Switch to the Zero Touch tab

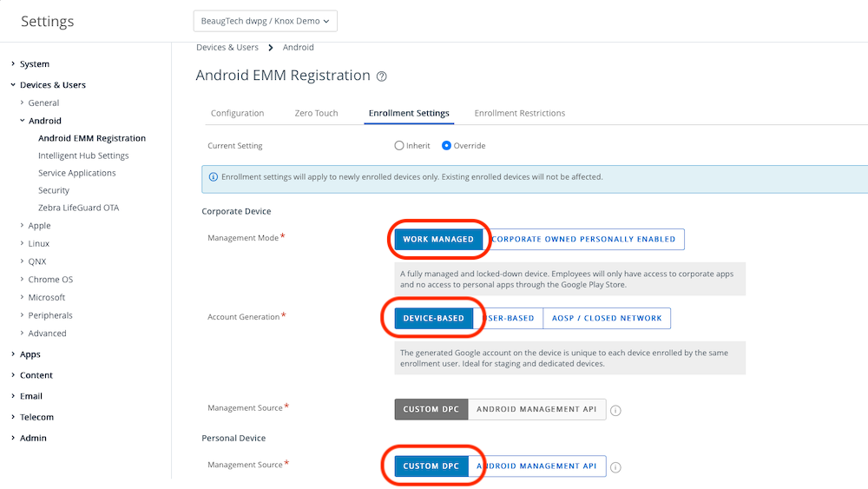click(316, 113)
